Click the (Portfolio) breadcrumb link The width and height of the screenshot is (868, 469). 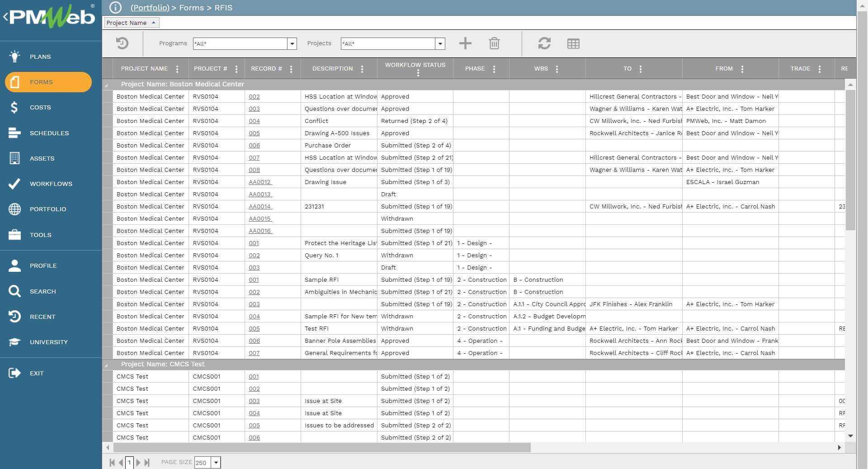pyautogui.click(x=150, y=8)
